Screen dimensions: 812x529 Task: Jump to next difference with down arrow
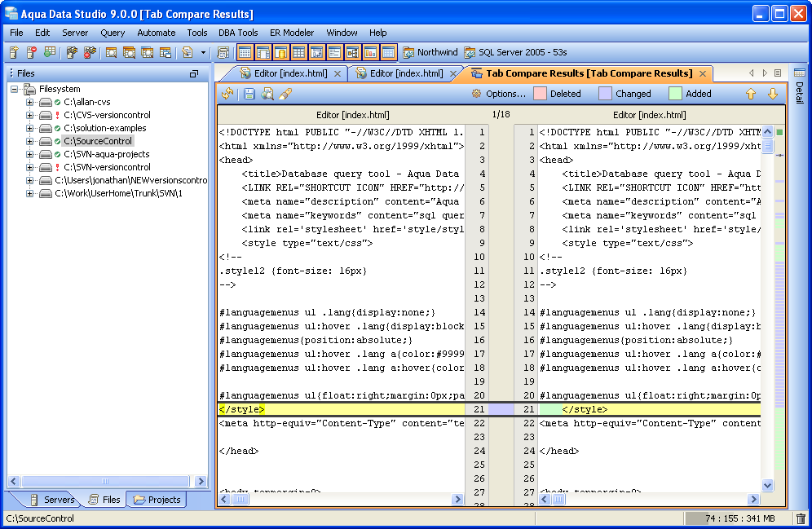click(772, 94)
